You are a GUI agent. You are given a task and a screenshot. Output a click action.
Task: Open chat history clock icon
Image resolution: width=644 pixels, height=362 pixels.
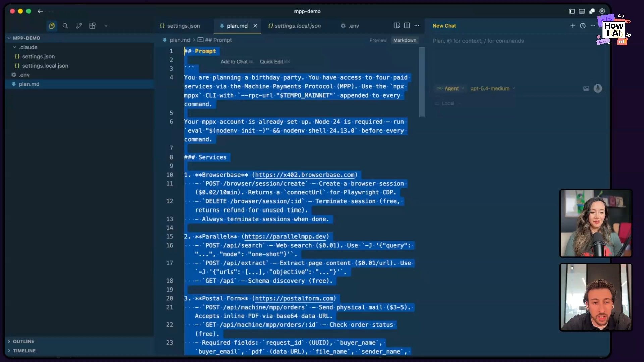583,26
